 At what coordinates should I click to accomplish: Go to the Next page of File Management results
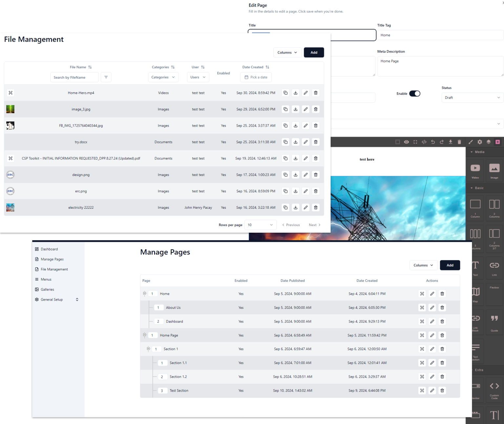tap(314, 225)
